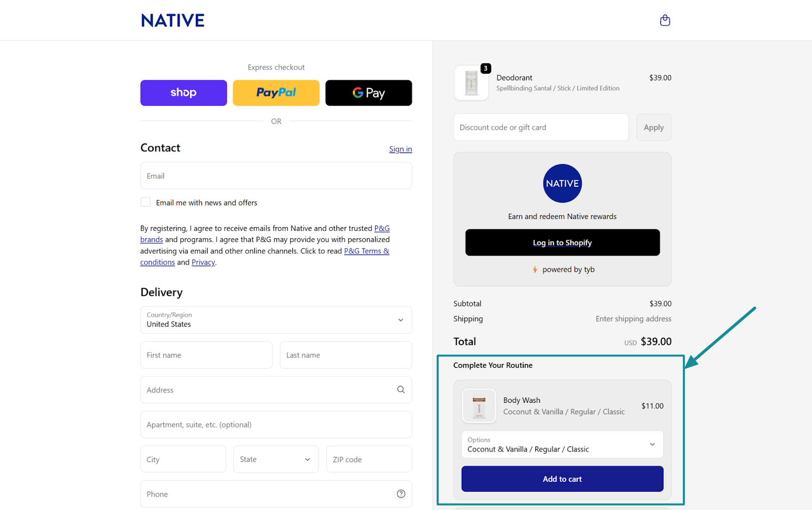Click the NATIVE logo in the header

tap(173, 20)
